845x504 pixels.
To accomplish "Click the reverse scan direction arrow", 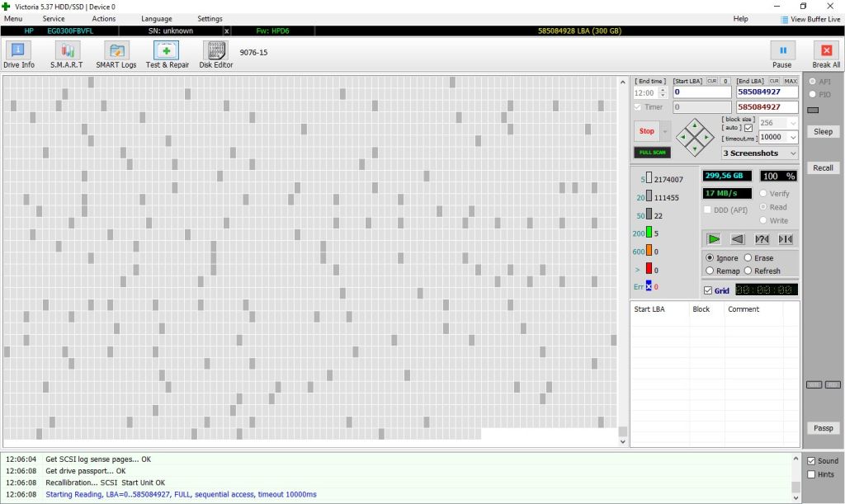I will [x=737, y=239].
